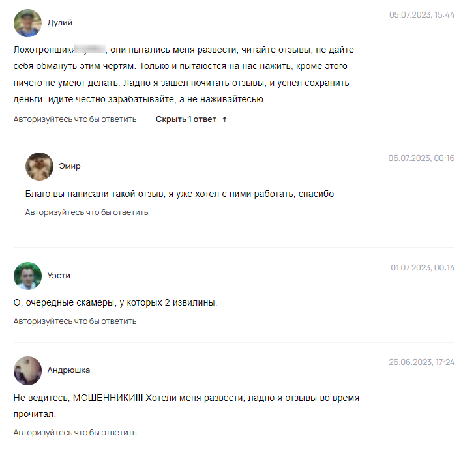Image resolution: width=476 pixels, height=451 pixels.
Task: Select the username Эмир
Action: [x=70, y=166]
